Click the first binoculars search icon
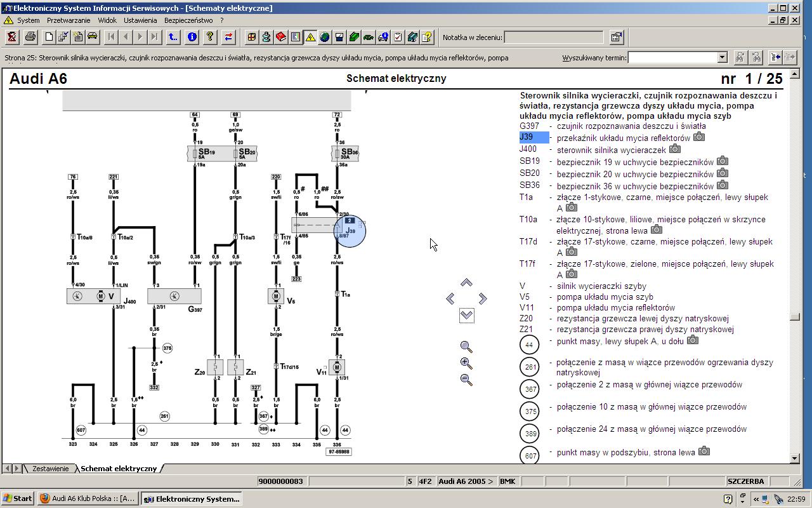Viewport: 812px width, 508px height. point(740,57)
